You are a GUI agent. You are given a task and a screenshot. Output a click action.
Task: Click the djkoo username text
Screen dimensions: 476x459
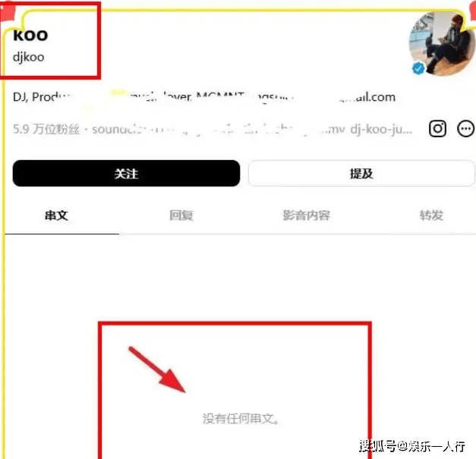point(29,58)
